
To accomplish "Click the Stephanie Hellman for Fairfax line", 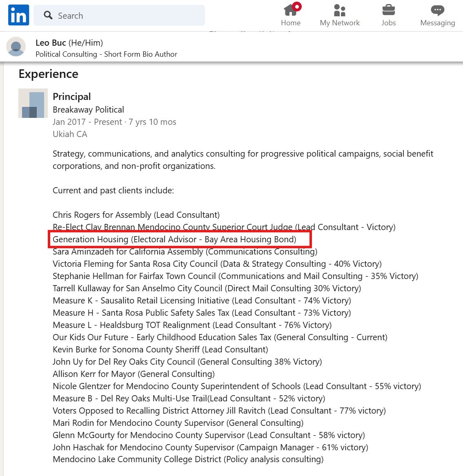I will pyautogui.click(x=236, y=276).
